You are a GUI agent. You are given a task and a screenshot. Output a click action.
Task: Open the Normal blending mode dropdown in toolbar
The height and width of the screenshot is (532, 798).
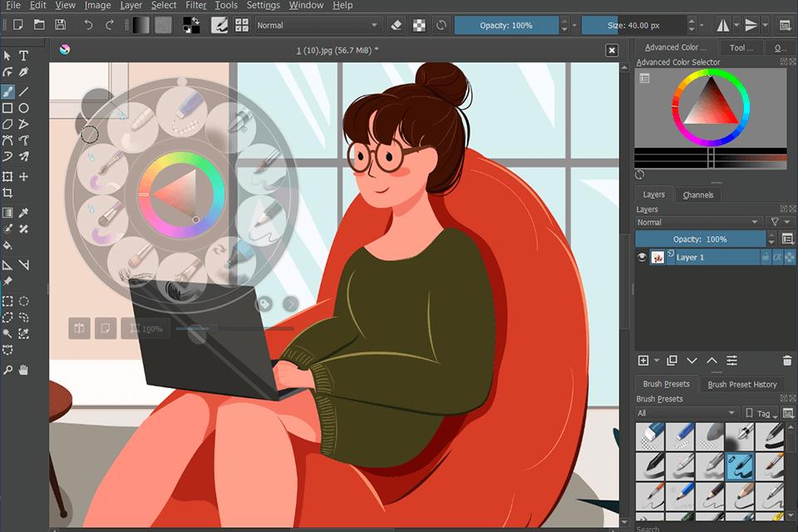[x=317, y=25]
